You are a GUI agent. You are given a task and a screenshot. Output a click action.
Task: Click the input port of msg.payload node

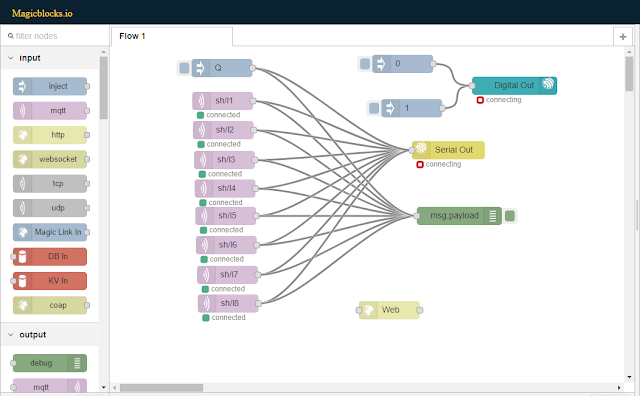(417, 216)
